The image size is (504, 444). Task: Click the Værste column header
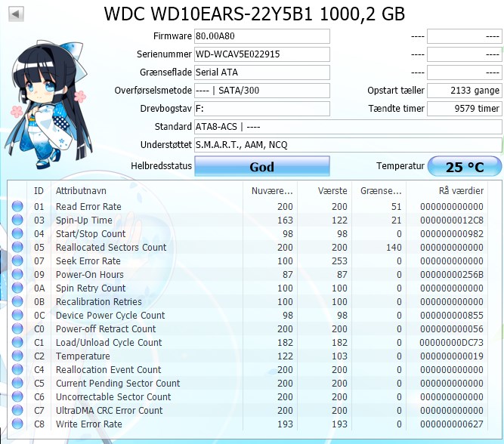coord(325,191)
